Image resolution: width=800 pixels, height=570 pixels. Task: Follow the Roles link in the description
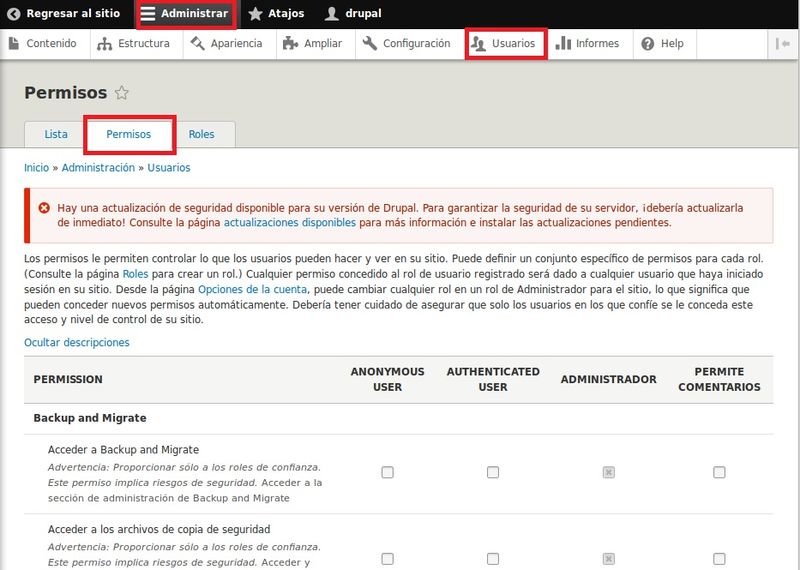point(135,274)
